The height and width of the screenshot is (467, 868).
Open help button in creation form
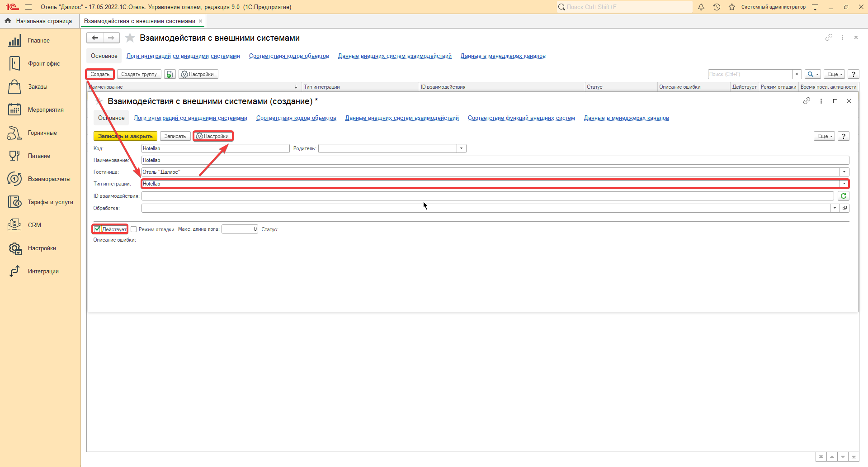click(x=844, y=136)
